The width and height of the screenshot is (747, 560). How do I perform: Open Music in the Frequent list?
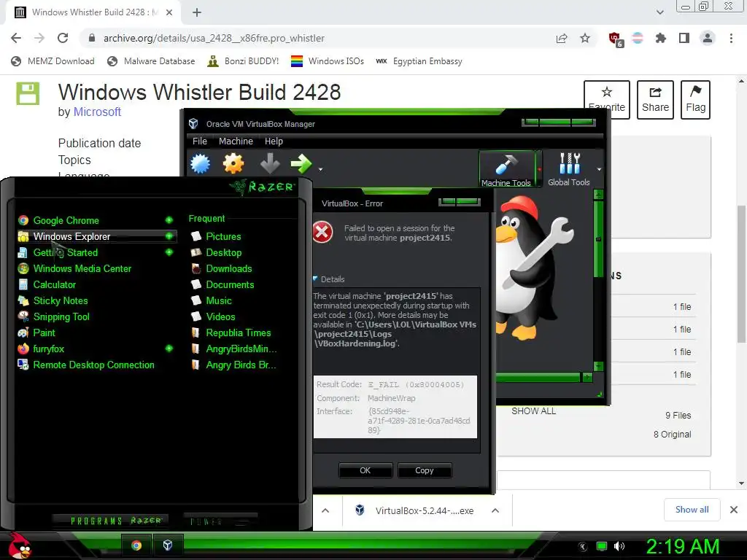coord(218,301)
